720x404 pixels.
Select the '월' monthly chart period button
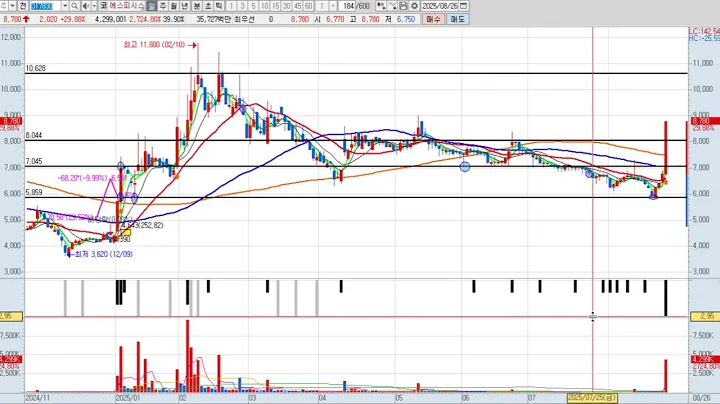point(174,6)
